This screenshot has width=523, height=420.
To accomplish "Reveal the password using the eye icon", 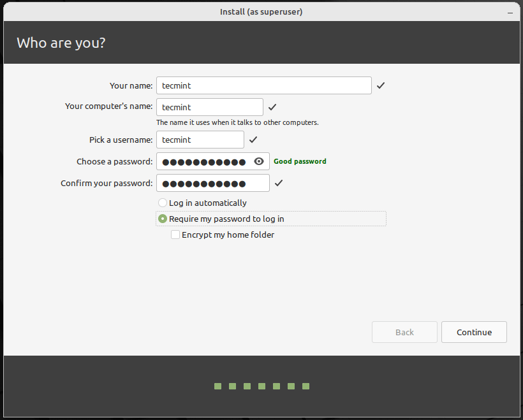I will pyautogui.click(x=259, y=162).
